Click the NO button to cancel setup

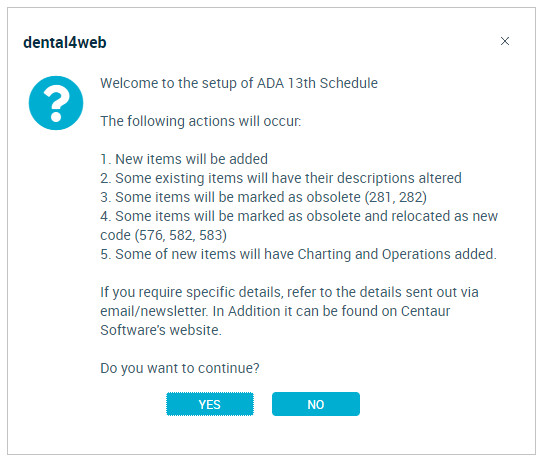(316, 404)
